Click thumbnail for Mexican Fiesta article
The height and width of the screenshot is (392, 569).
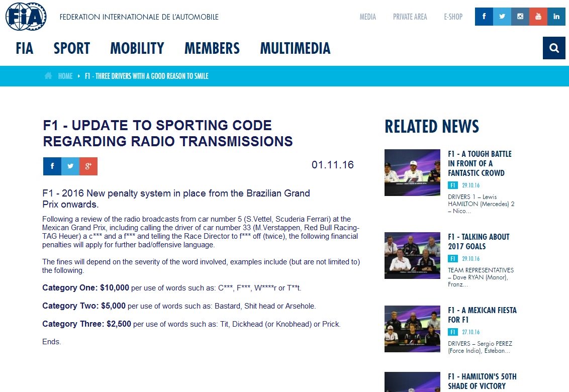(x=412, y=329)
